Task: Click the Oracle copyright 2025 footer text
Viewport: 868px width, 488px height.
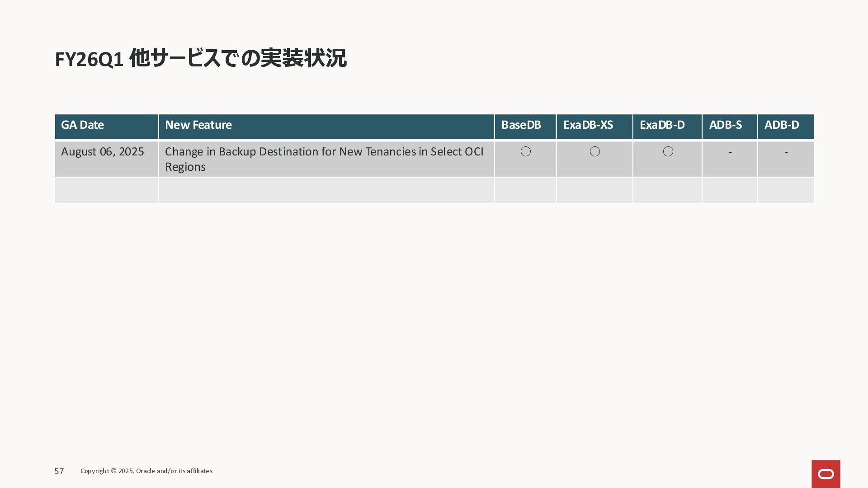Action: tap(146, 471)
